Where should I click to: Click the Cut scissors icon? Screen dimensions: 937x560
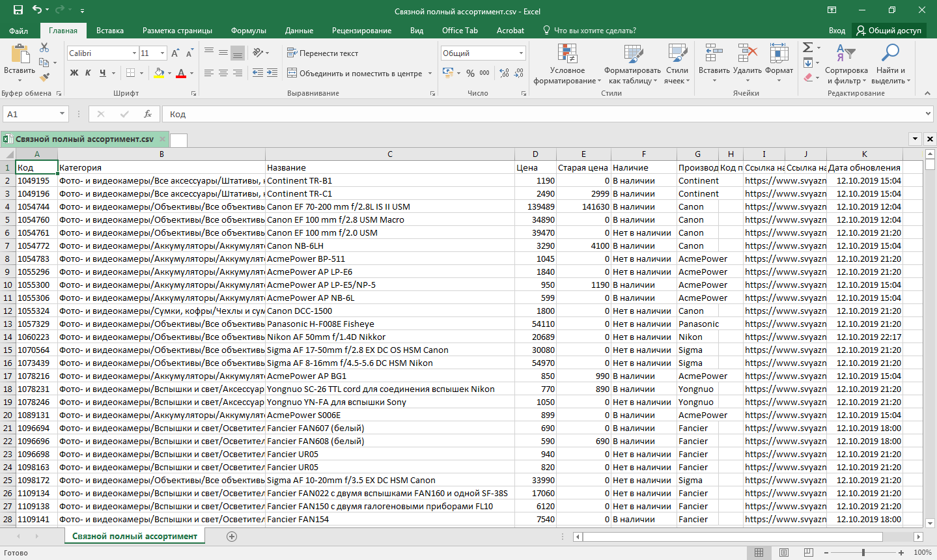[44, 48]
